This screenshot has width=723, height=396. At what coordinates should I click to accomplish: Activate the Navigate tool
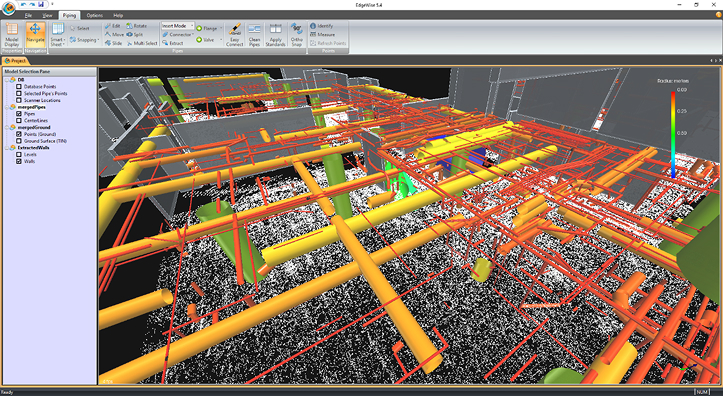pos(36,35)
